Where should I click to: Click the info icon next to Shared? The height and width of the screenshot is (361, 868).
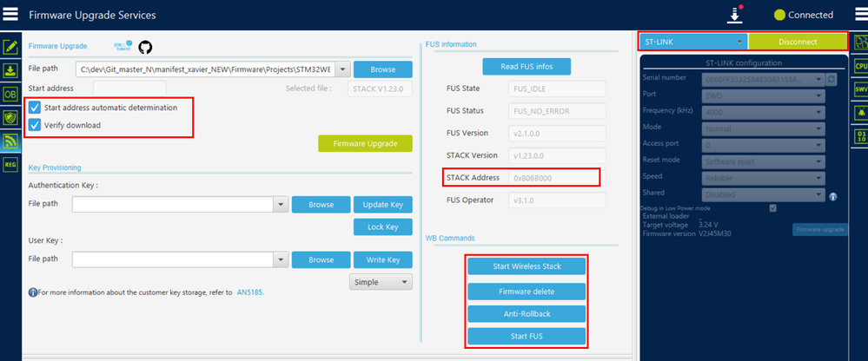tap(833, 196)
